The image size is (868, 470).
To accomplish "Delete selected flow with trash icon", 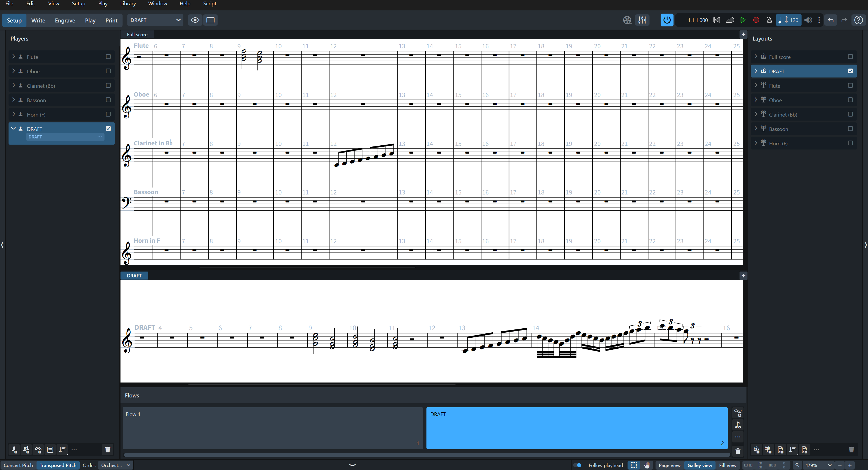I will pyautogui.click(x=738, y=451).
